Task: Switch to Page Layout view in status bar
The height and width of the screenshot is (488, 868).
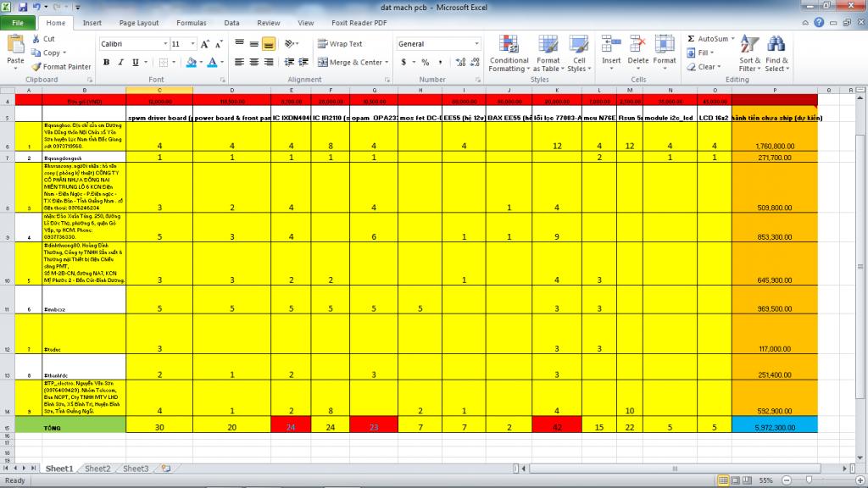Action: (735, 480)
